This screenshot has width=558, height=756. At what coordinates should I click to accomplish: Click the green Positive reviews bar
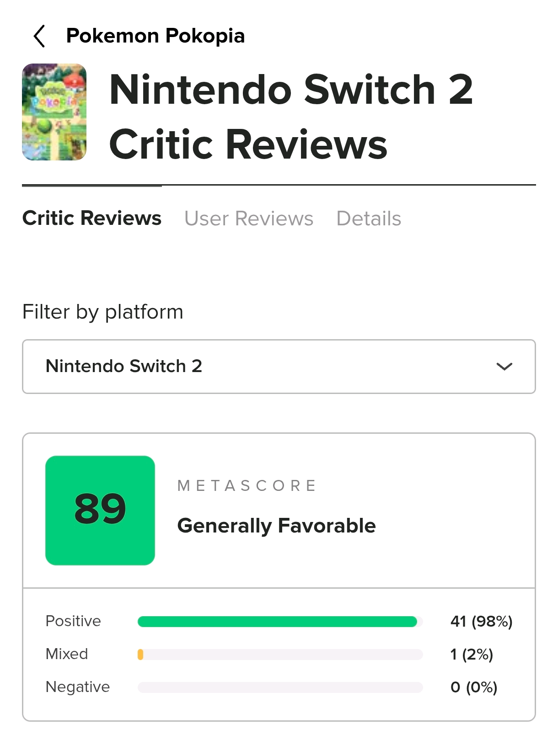[x=277, y=622]
